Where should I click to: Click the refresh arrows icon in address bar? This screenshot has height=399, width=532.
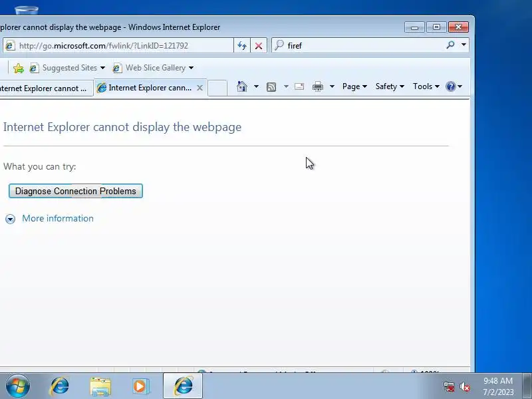coord(242,45)
